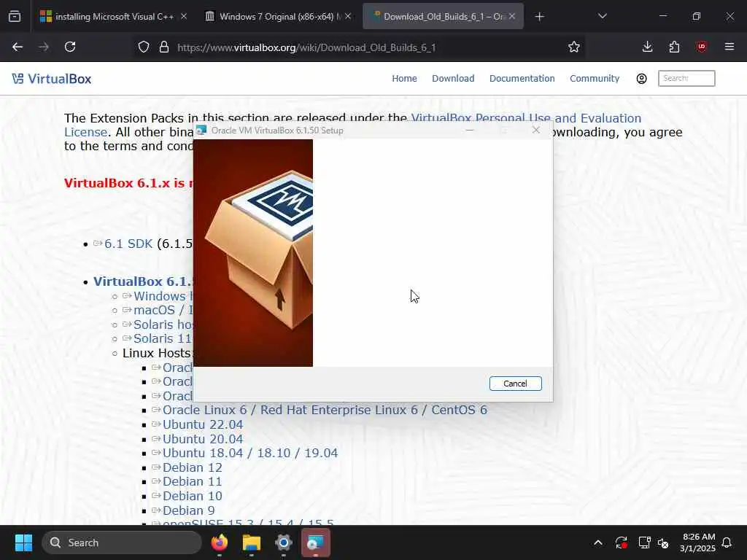
Task: Open the network tray icon
Action: (644, 542)
